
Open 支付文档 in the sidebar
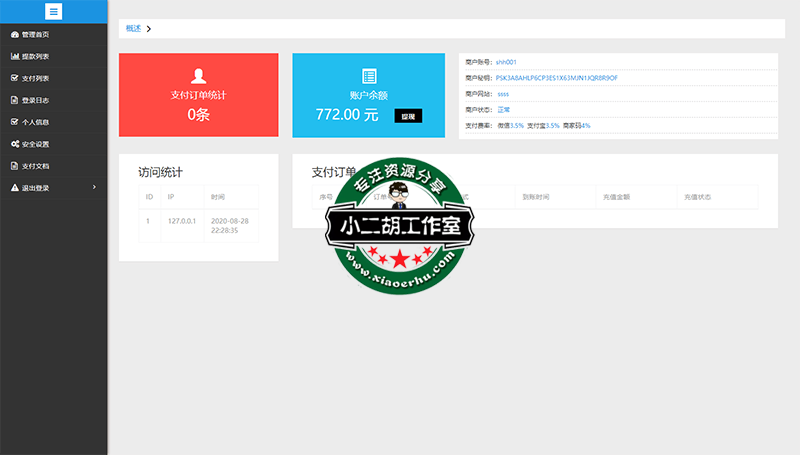pos(35,166)
